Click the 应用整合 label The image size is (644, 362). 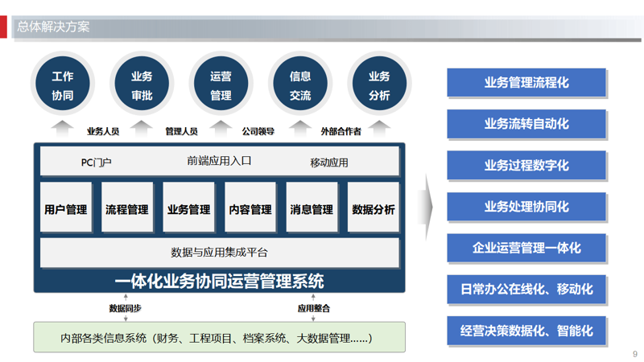(x=314, y=308)
